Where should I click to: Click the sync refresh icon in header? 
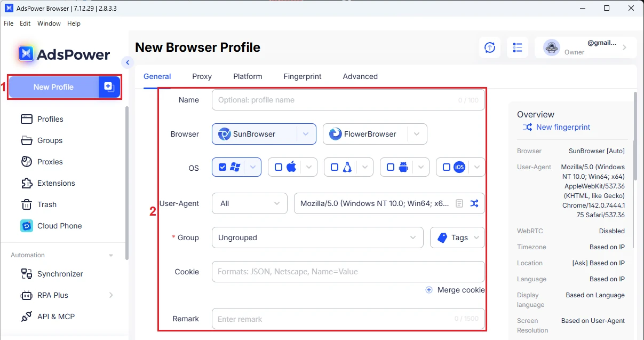[x=489, y=48]
